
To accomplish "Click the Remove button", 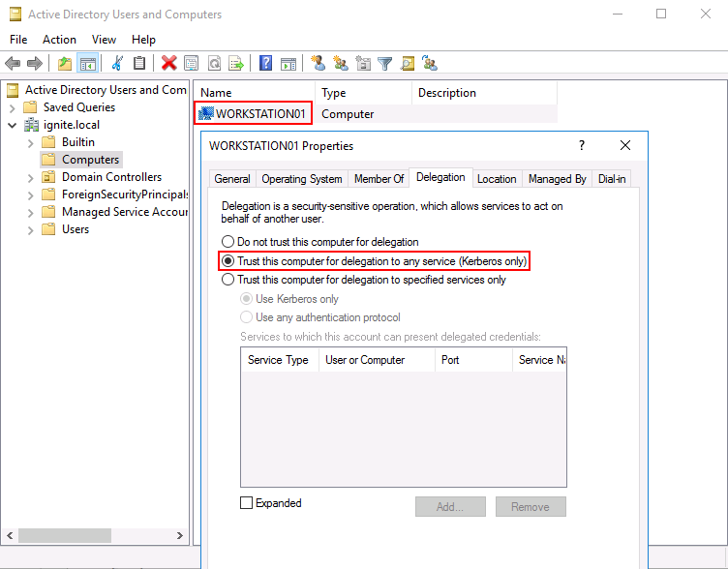I will 531,506.
